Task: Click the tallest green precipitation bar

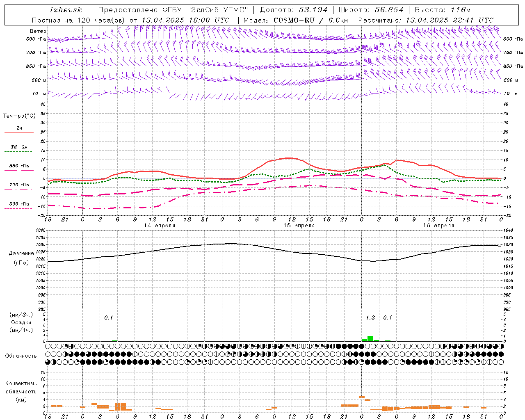Action: click(x=370, y=338)
